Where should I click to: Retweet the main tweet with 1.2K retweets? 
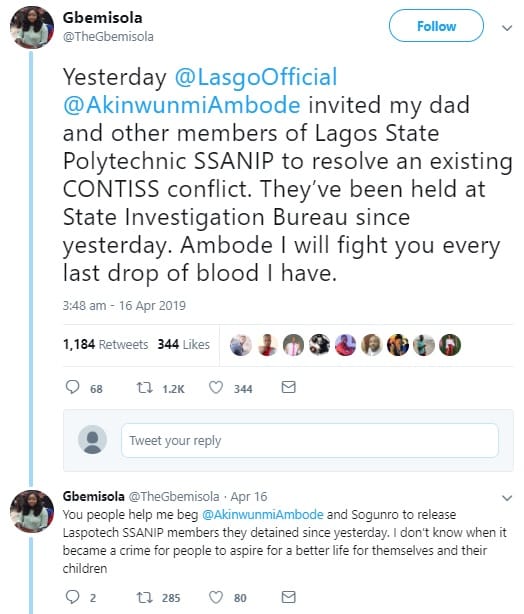[x=144, y=388]
